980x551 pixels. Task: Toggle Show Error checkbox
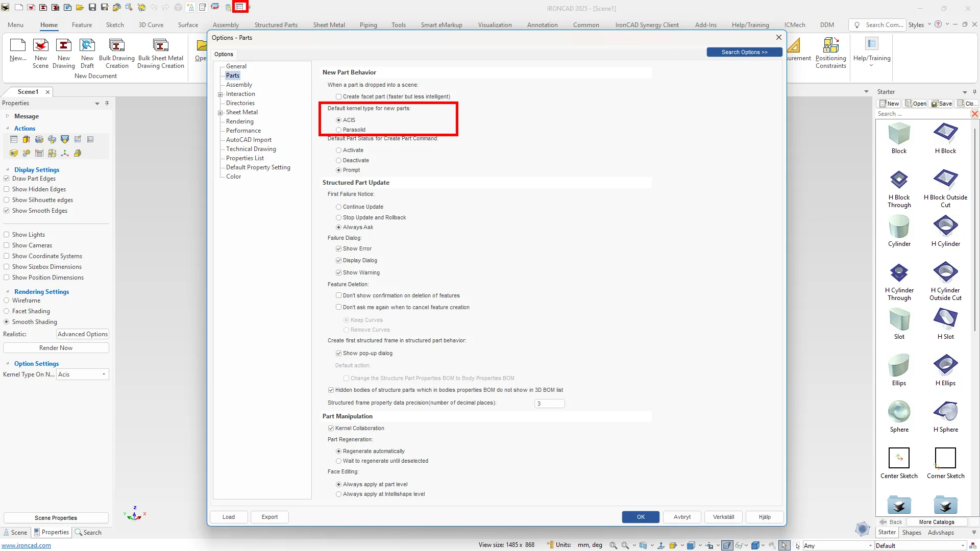(338, 248)
